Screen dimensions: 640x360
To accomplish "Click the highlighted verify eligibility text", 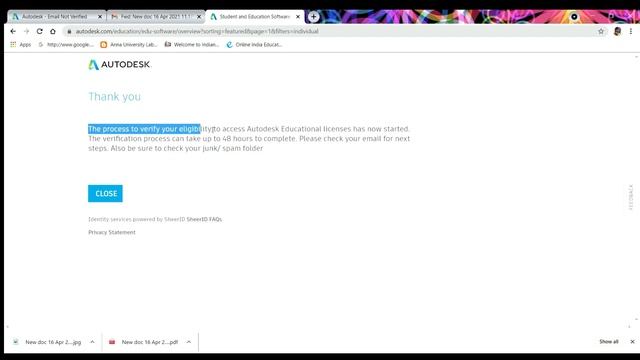I will (x=144, y=129).
